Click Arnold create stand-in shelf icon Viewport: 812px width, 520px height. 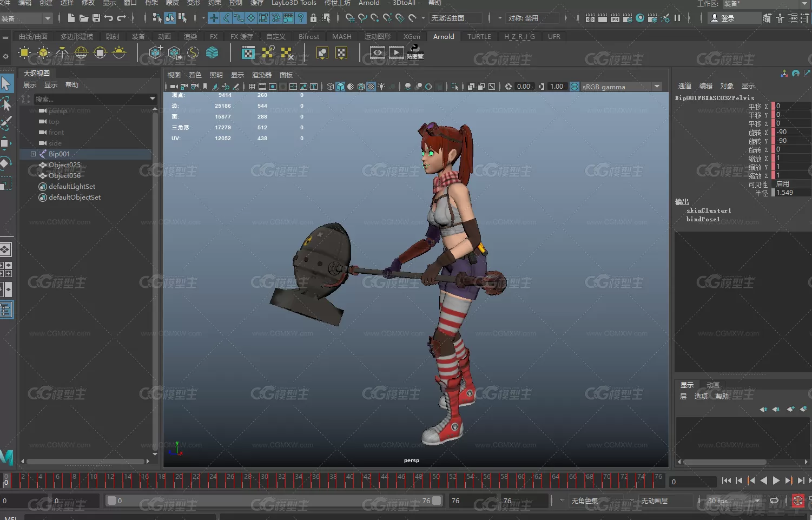(x=156, y=52)
